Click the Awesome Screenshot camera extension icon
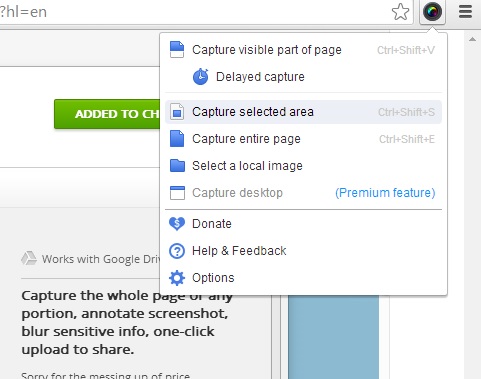Screen dimensions: 481x379 432,12
